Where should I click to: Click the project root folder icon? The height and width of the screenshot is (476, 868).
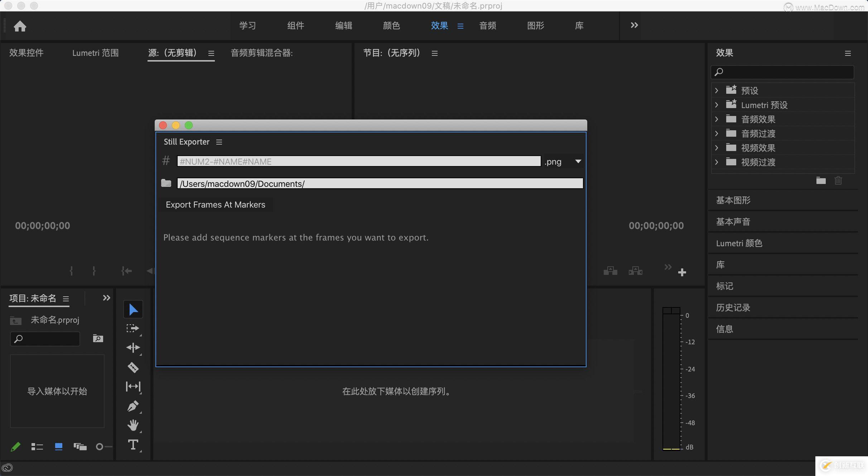pyautogui.click(x=16, y=320)
